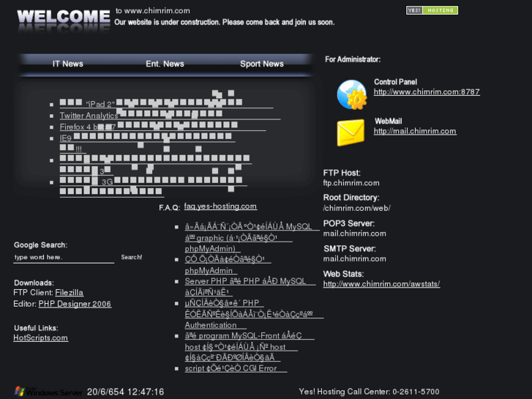Switch to the Ent. News tab
Viewport: 532px width, 399px height.
coord(165,64)
